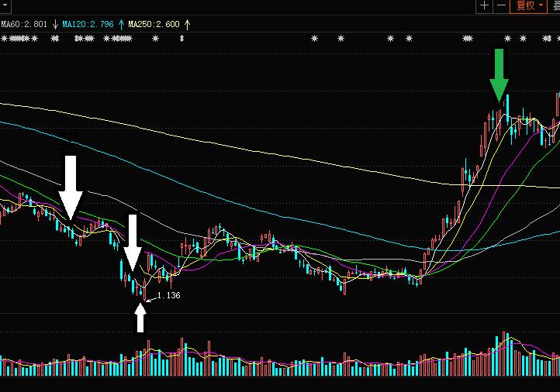The image size is (560, 392).
Task: Click the down arrow beside MA60 value
Action: [55, 24]
